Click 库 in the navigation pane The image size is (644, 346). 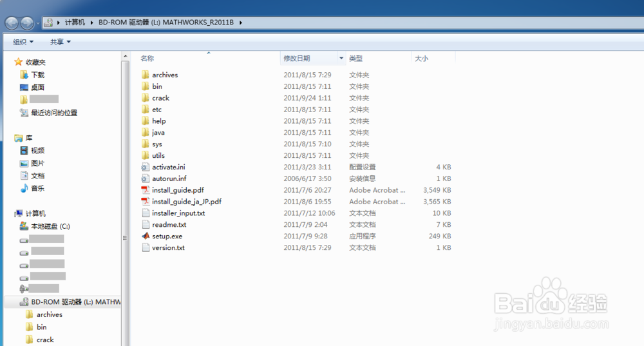29,138
